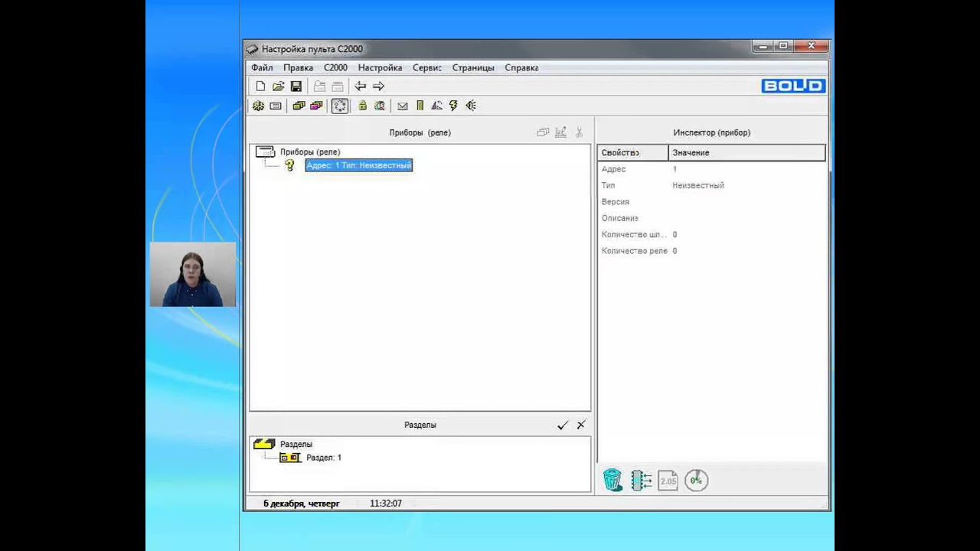Open the users access page icon
Screen dimensions: 980x551
coord(379,106)
